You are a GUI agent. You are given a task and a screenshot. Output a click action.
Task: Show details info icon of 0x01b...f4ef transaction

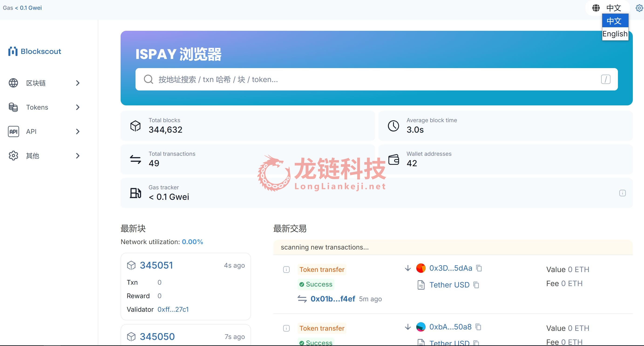[x=286, y=269]
